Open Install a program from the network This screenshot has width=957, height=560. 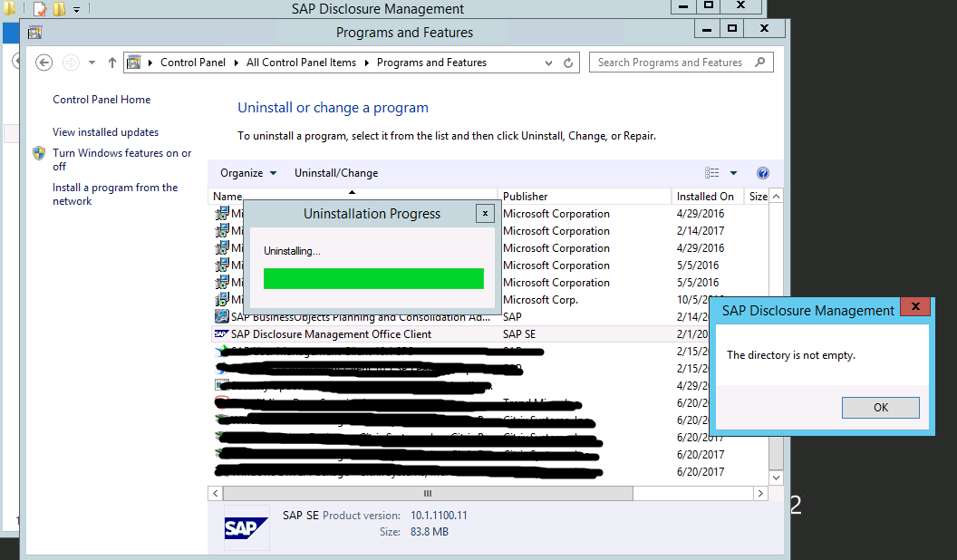(x=115, y=194)
